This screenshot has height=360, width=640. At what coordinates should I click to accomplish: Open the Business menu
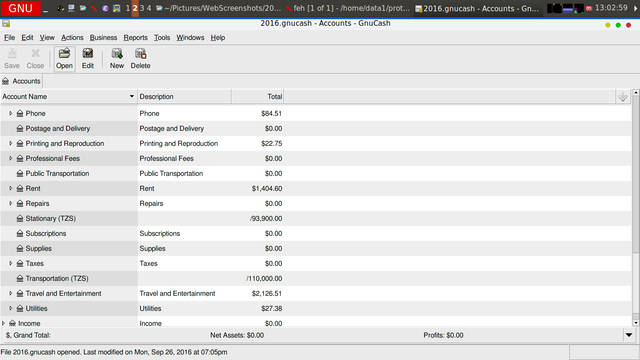(103, 38)
